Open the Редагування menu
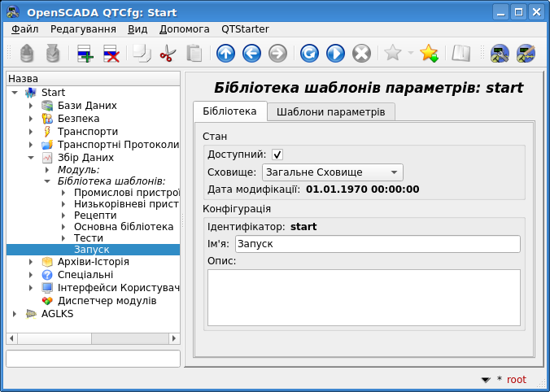550x392 pixels. pyautogui.click(x=83, y=28)
